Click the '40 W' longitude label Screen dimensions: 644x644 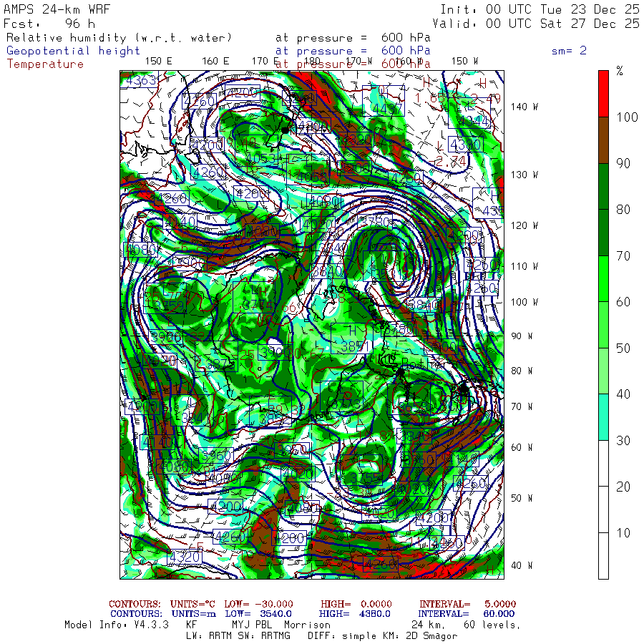(x=520, y=565)
